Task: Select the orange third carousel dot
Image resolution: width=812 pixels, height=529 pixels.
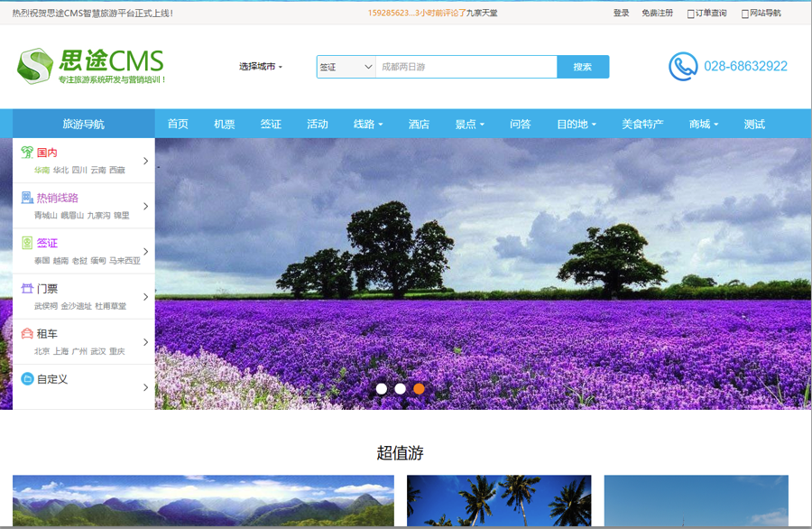Action: [419, 389]
